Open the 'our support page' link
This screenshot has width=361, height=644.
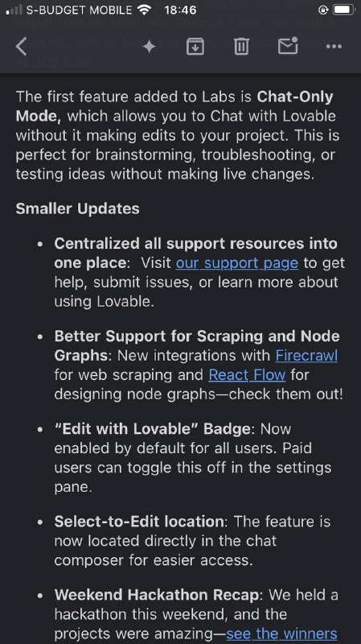pyautogui.click(x=236, y=263)
